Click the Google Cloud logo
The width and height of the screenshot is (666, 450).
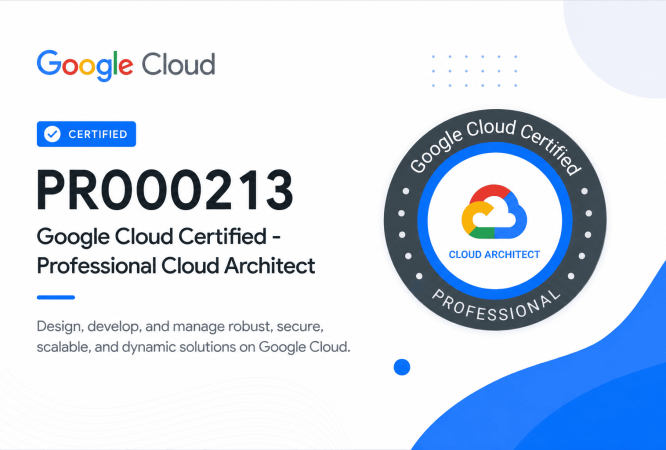[126, 65]
